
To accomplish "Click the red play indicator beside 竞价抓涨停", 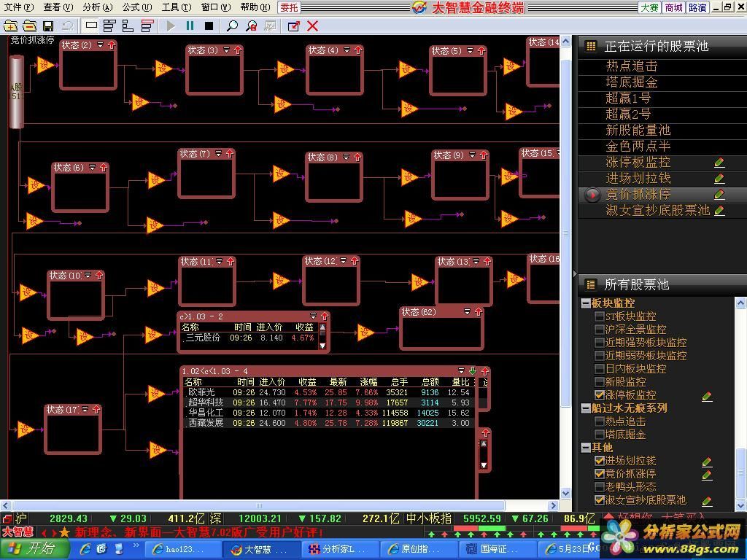I will coord(592,195).
